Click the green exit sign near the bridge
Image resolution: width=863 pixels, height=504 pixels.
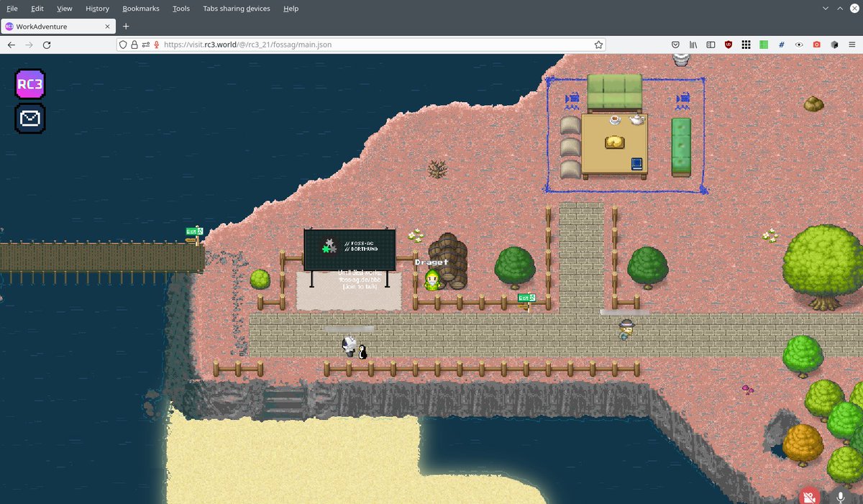click(x=194, y=232)
